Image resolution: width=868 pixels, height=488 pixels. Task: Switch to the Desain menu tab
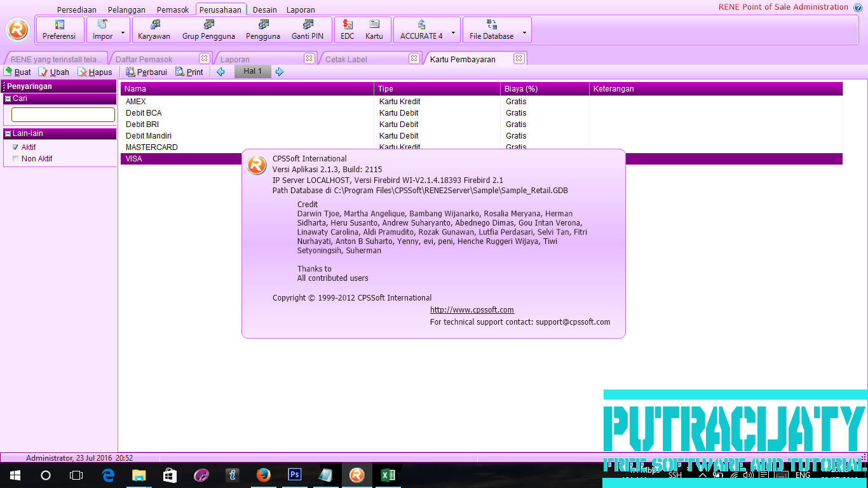click(x=265, y=10)
